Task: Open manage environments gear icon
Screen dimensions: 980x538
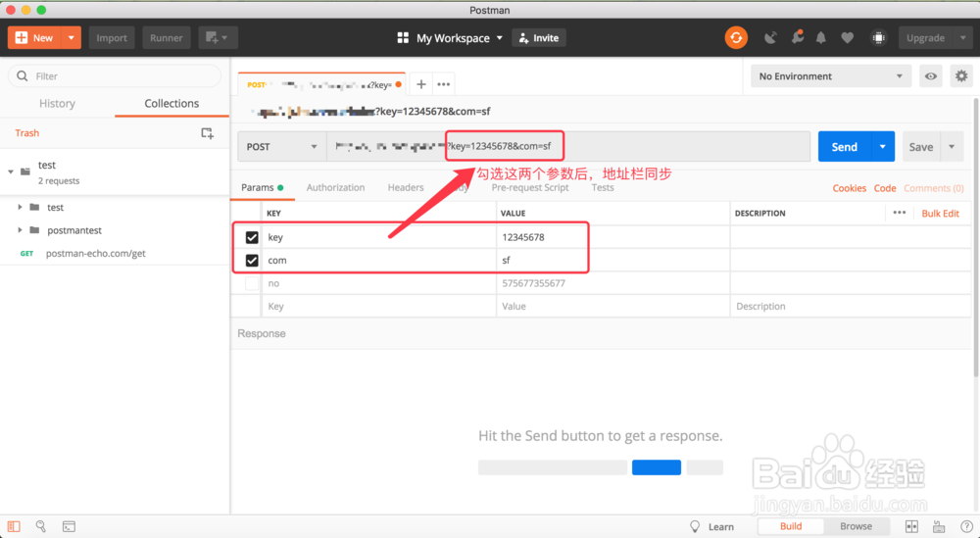Action: pyautogui.click(x=961, y=76)
